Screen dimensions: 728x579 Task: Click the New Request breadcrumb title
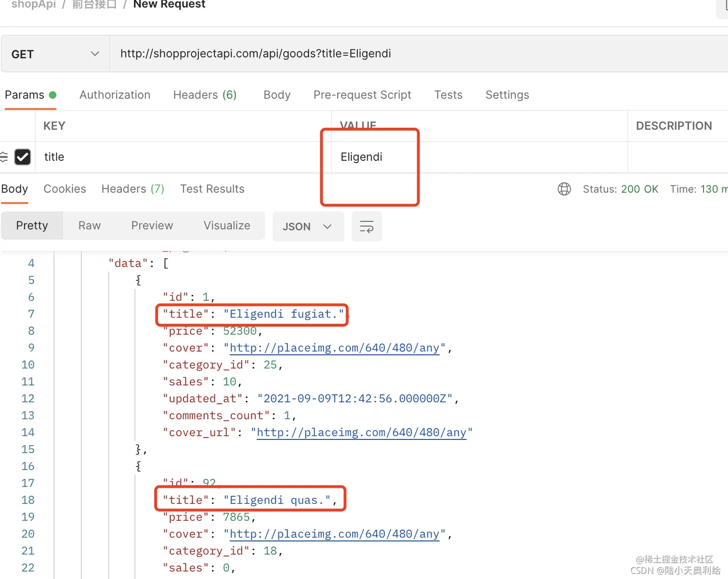pos(169,4)
